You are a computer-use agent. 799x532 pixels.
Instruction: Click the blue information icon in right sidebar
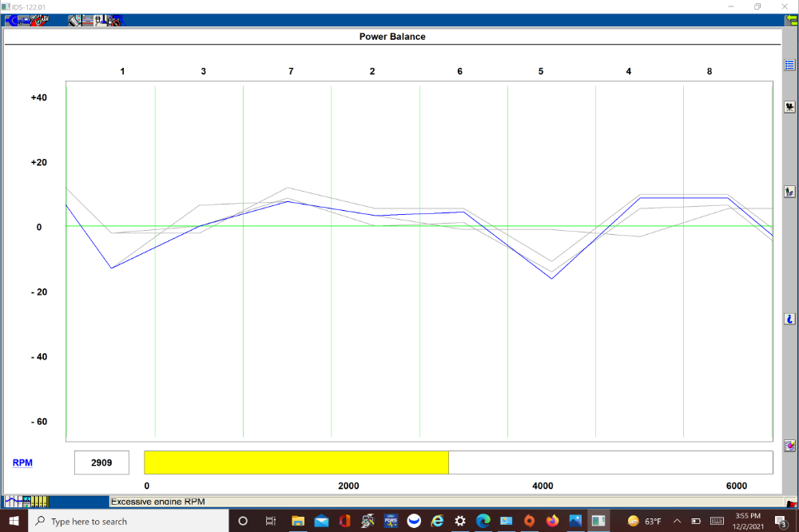point(789,319)
